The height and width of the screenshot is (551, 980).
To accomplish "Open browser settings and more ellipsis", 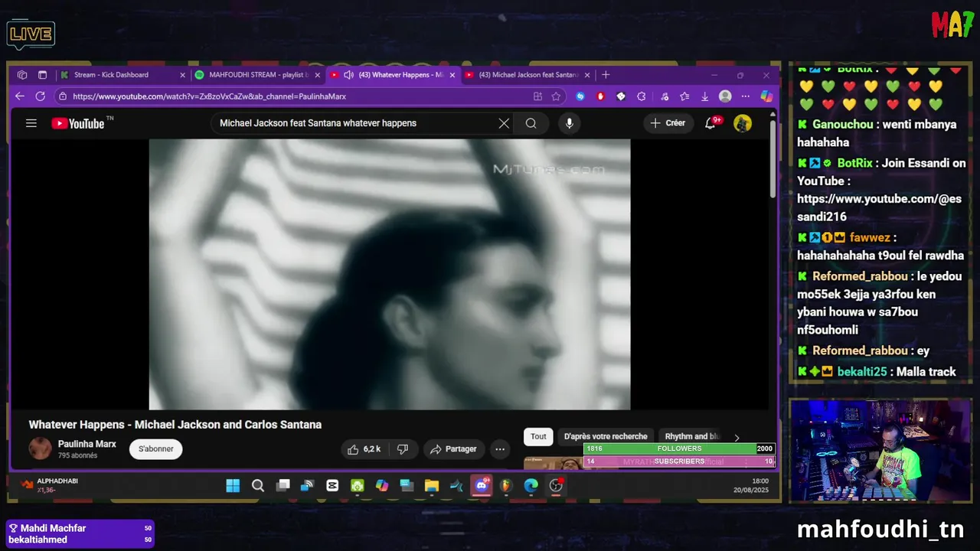I will (746, 96).
